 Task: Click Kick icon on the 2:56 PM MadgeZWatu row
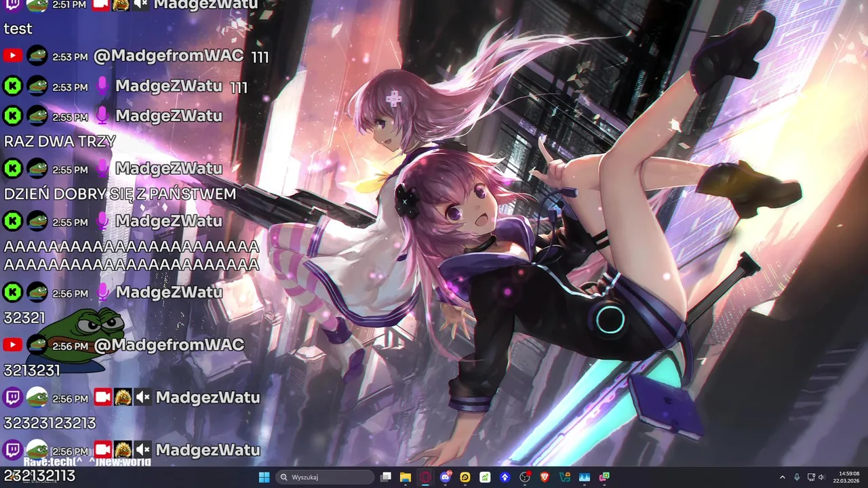pyautogui.click(x=12, y=292)
